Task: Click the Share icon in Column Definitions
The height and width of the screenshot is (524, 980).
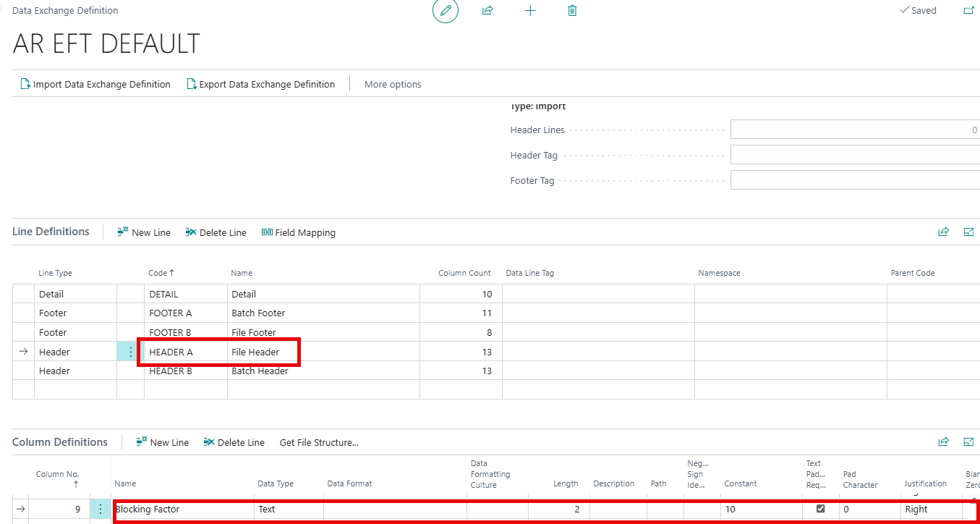Action: pos(943,441)
